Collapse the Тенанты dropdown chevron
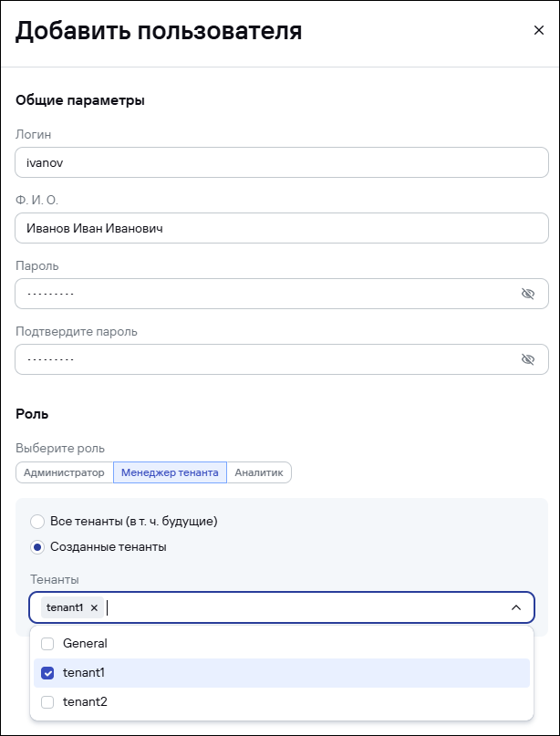 coord(515,607)
